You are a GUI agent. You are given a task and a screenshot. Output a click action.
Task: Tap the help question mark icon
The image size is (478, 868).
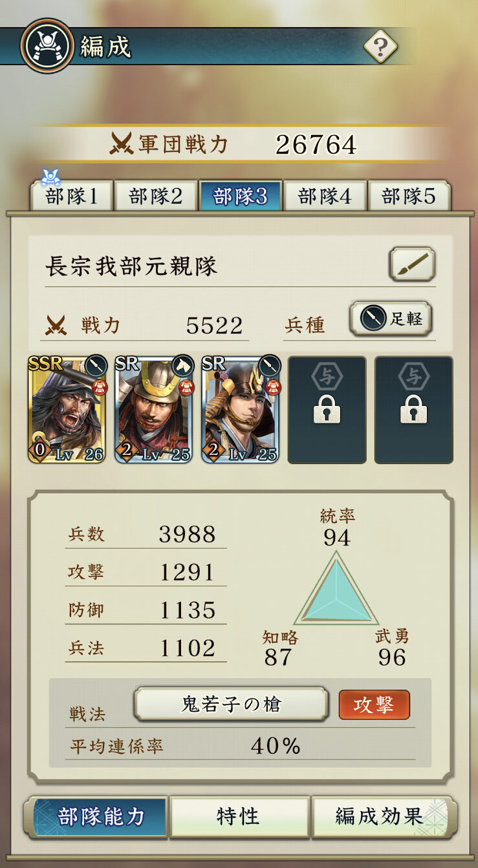coord(380,46)
